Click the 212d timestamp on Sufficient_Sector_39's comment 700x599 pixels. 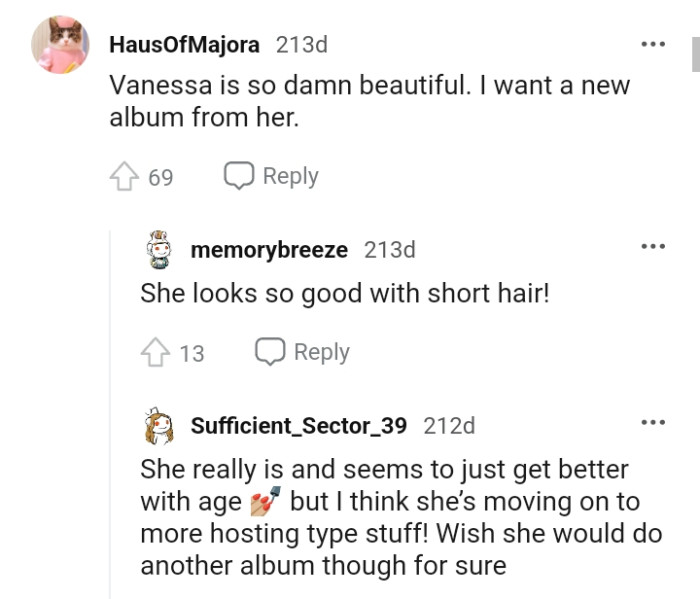click(449, 425)
